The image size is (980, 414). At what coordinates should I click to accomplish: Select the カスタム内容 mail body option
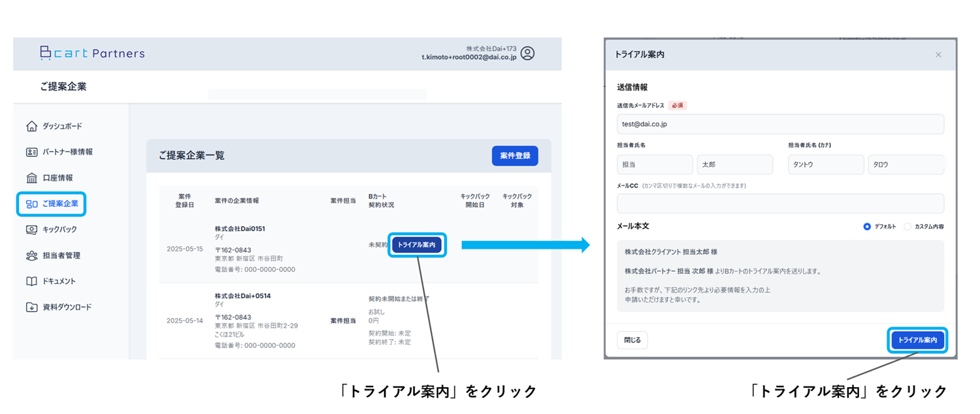[x=907, y=227]
